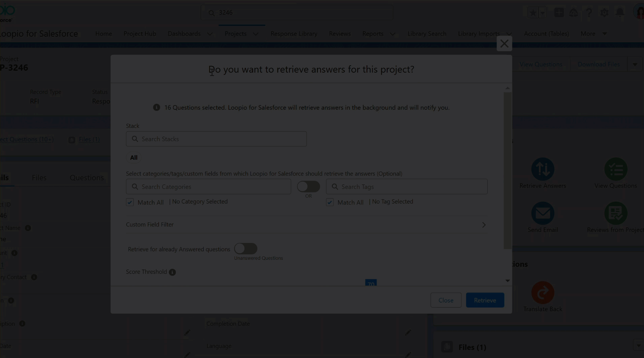Screen dimensions: 644x358
Task: Open the Project Questions (10+) link
Action: (x=26, y=139)
